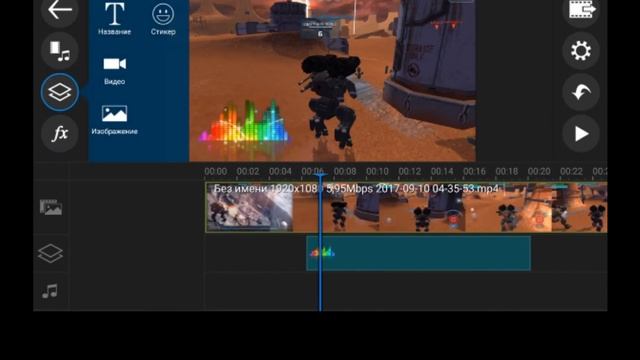Open the media and music library
Screen dimensions: 640x360
[x=60, y=51]
